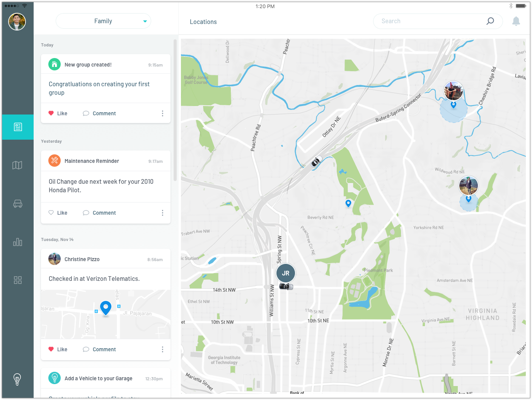Click the Locations header tab

pyautogui.click(x=203, y=22)
